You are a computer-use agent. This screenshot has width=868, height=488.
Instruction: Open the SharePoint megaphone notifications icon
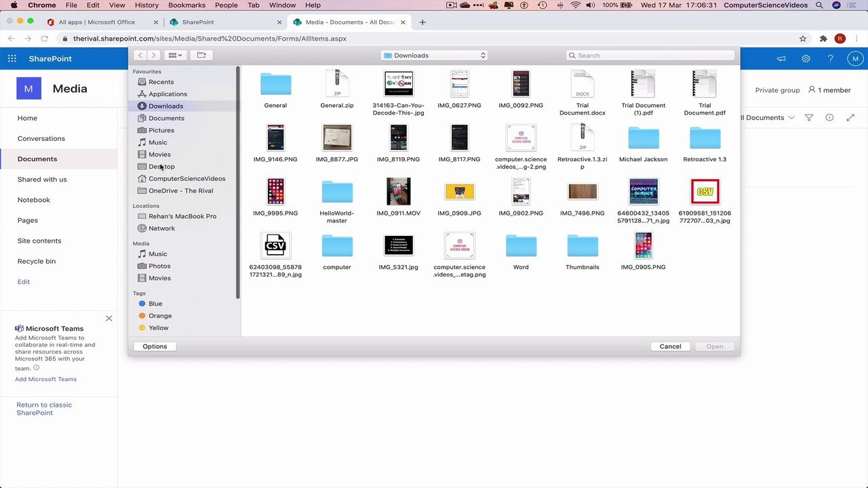point(781,59)
